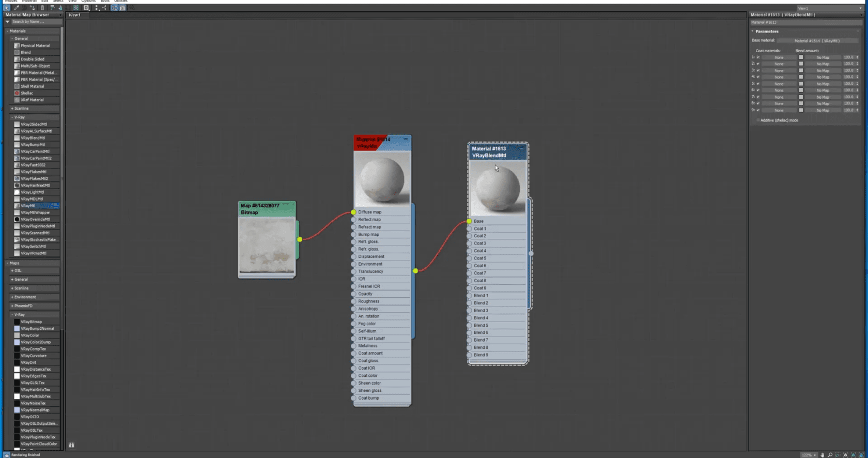The image size is (868, 458).
Task: Click coat 1 blend amount No Map button
Action: tap(823, 57)
